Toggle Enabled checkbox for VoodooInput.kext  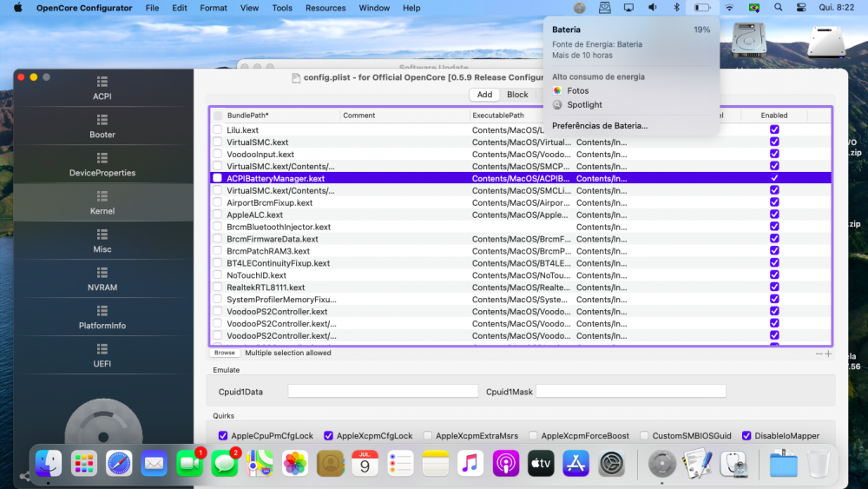pos(774,154)
